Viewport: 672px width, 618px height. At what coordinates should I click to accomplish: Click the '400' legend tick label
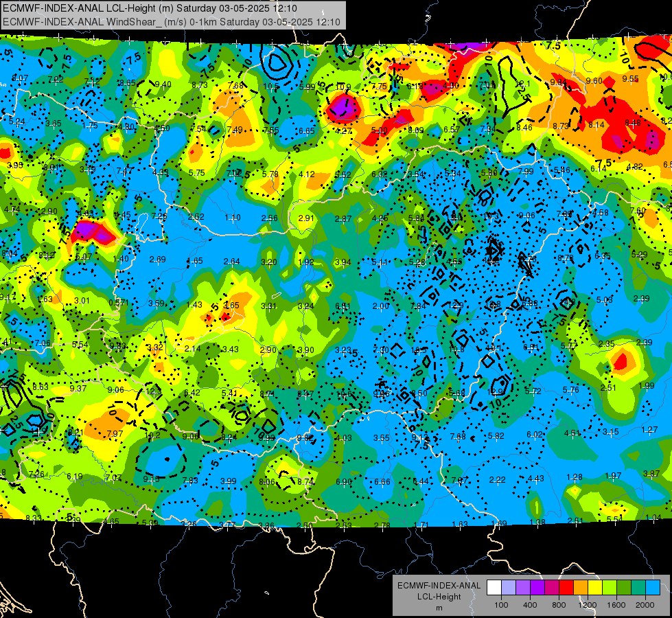click(530, 605)
